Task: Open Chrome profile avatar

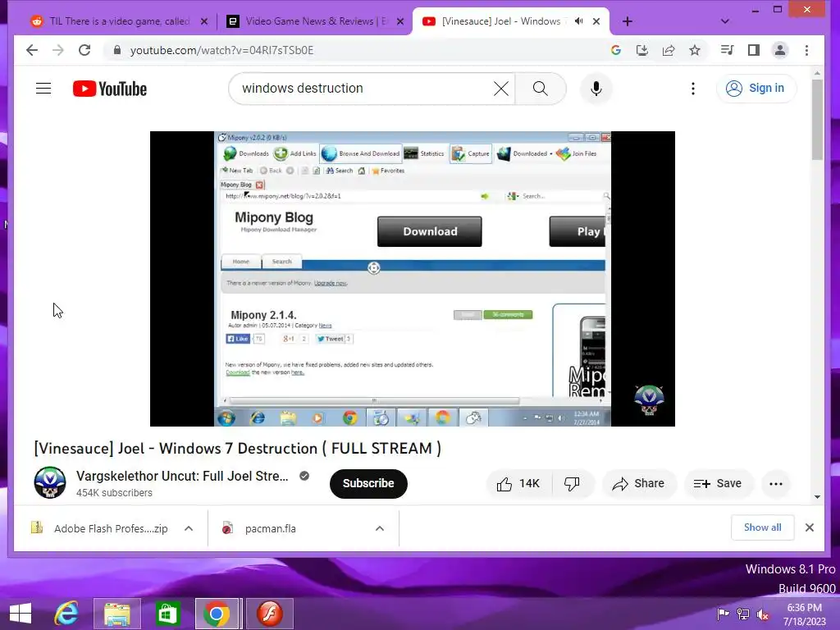Action: point(780,50)
